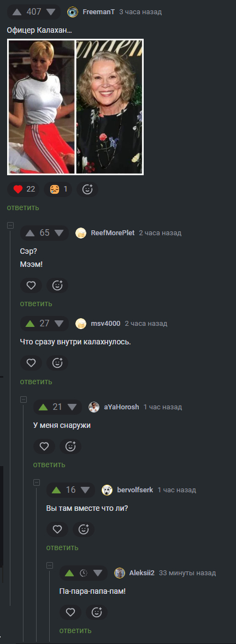Add emoji reaction under aYaHorosh's comment

(70, 446)
